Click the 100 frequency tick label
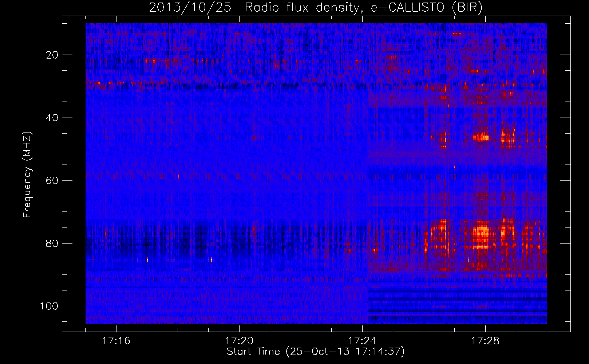Screen dimensions: 589x364 pos(49,306)
